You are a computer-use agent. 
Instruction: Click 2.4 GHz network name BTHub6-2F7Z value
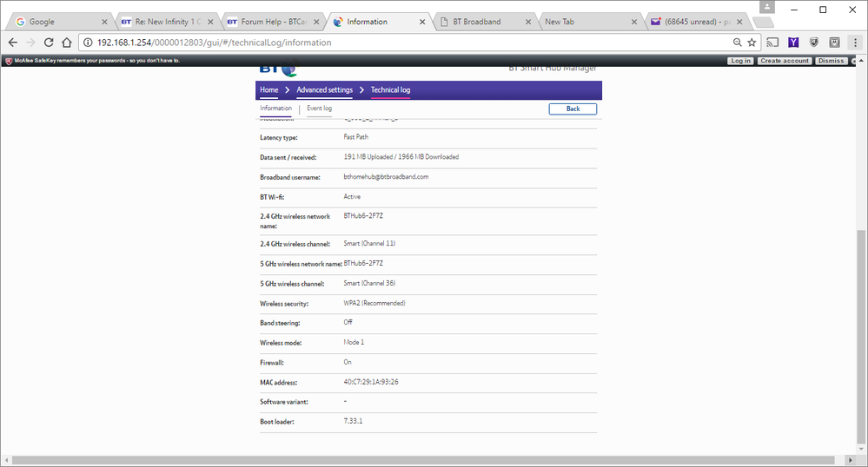point(363,216)
